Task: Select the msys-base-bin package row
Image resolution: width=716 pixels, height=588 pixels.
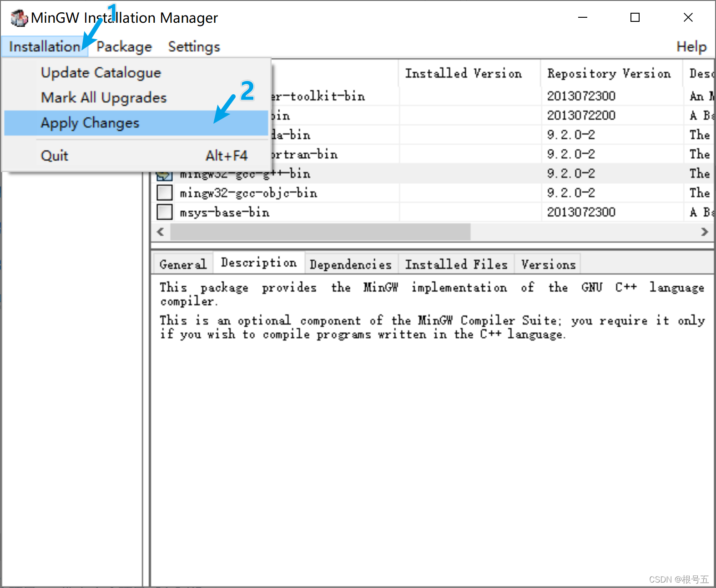Action: coord(433,212)
